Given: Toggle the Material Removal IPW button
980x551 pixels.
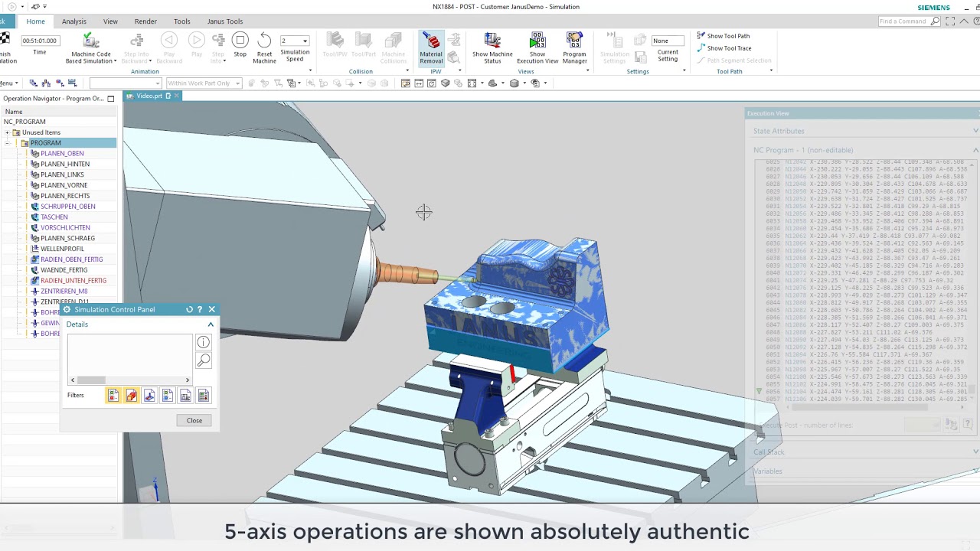Looking at the screenshot, I should (431, 47).
